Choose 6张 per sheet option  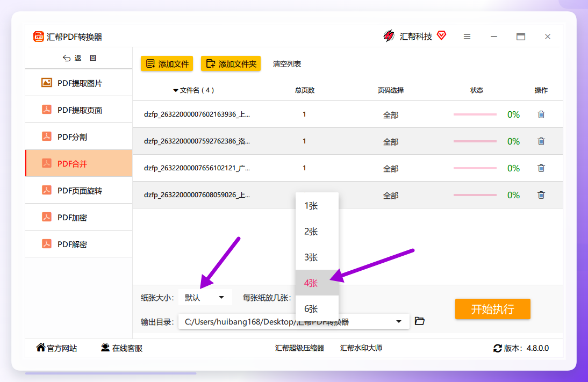pyautogui.click(x=317, y=308)
